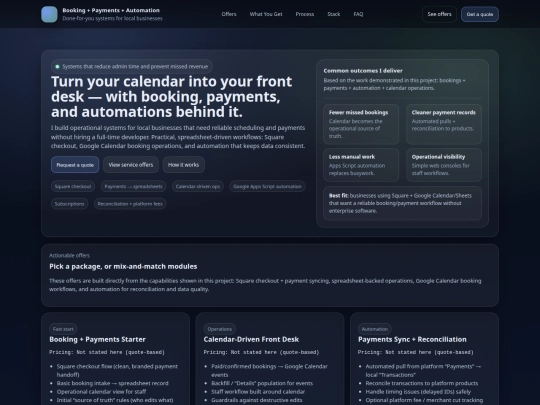This screenshot has width=540, height=405.
Task: Click the Request a quote button
Action: [x=75, y=165]
